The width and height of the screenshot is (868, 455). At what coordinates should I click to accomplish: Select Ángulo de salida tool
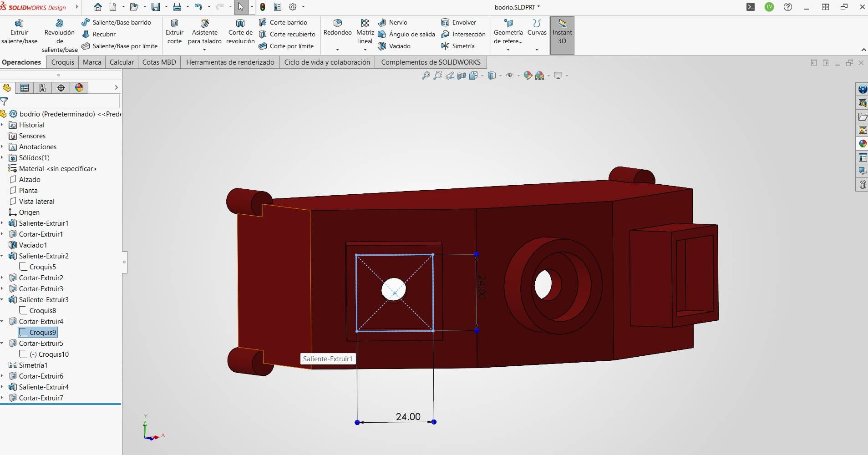(406, 34)
